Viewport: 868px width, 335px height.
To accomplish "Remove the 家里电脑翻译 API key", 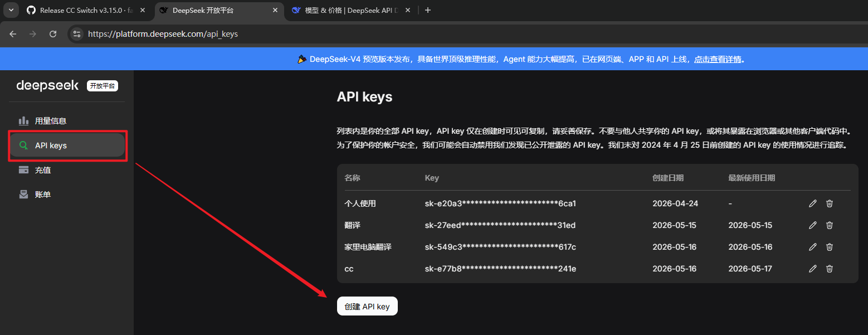I will 830,247.
